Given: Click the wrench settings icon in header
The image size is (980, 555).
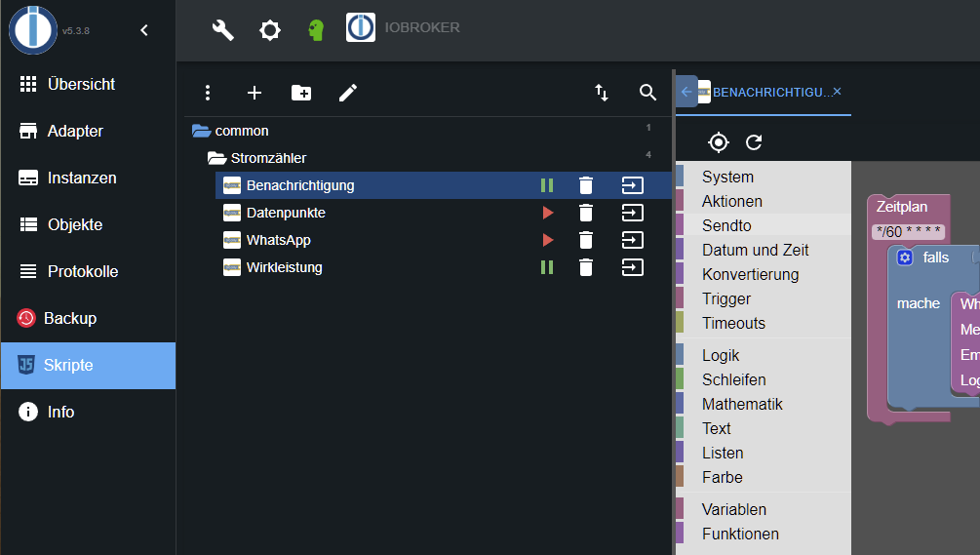Looking at the screenshot, I should pos(223,30).
